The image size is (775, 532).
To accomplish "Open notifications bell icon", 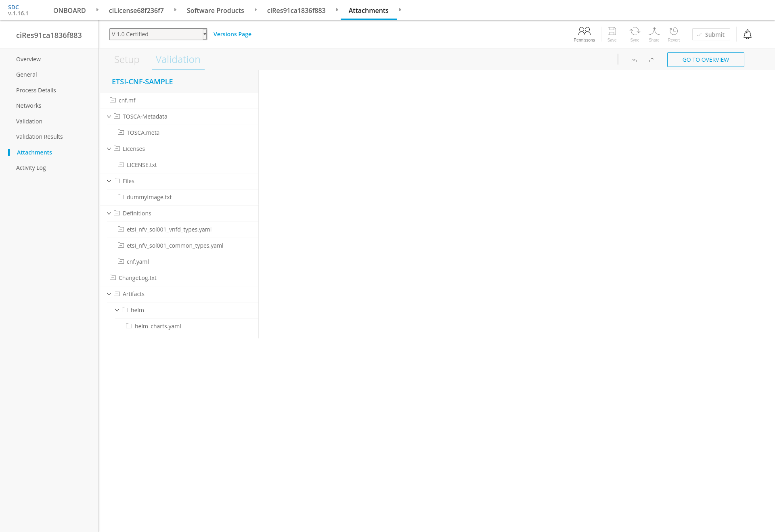I will pos(748,35).
